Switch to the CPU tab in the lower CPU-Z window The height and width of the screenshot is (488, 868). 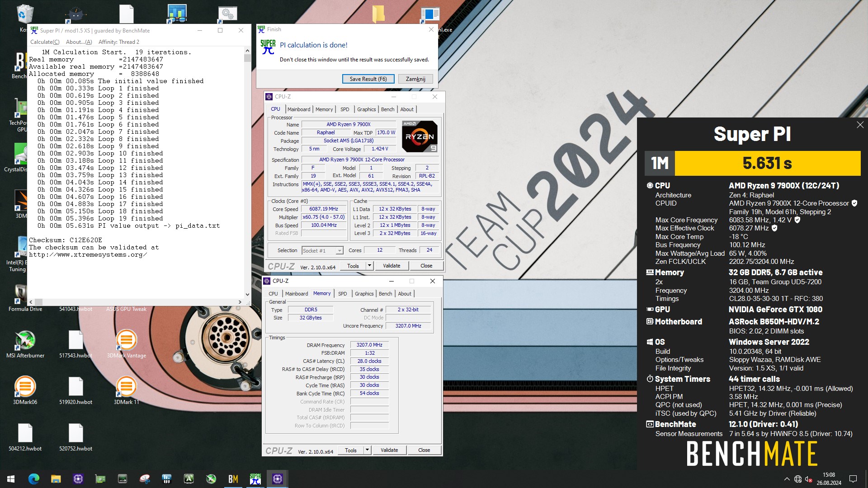274,294
